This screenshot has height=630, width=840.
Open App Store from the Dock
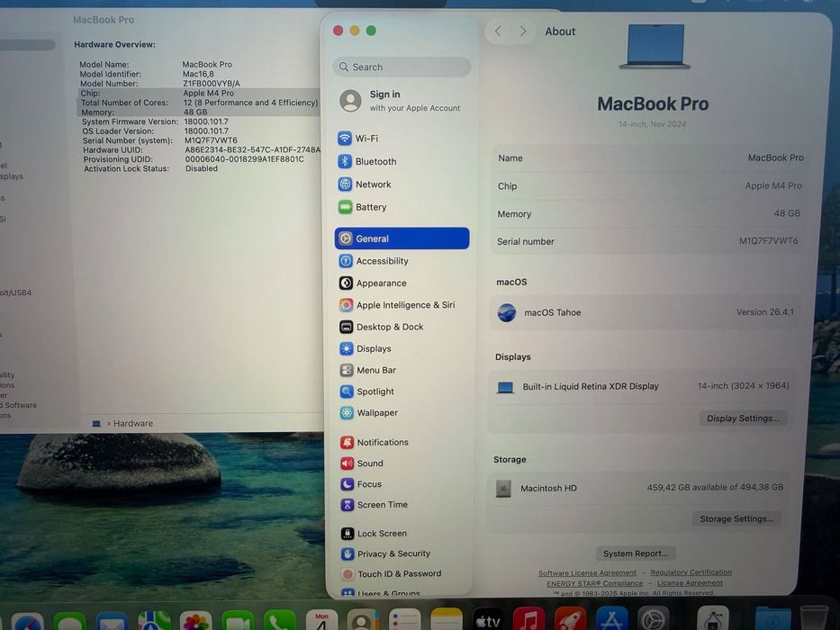coord(612,619)
